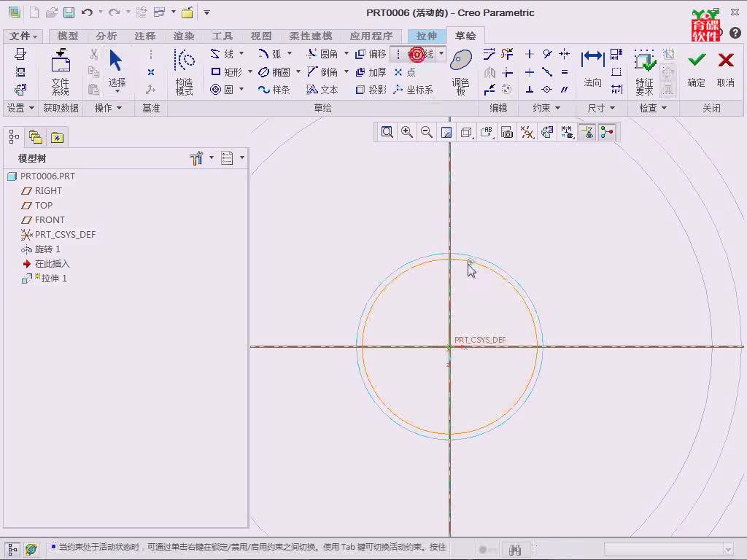Apply the equal constraint icon

(565, 72)
